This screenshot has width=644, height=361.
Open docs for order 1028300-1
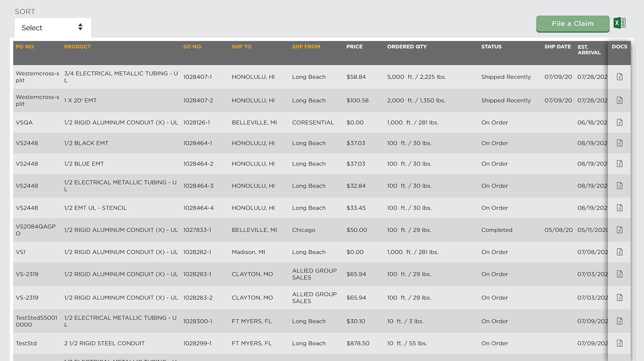click(x=619, y=321)
